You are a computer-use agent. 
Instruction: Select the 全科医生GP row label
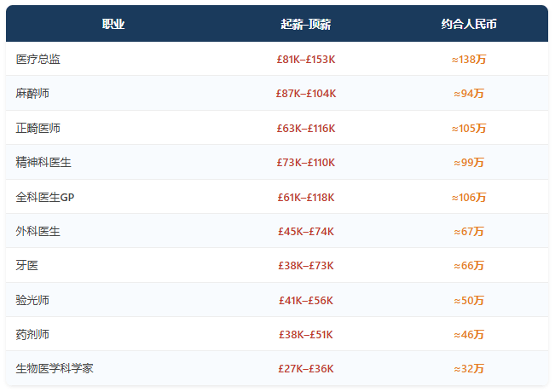click(45, 197)
